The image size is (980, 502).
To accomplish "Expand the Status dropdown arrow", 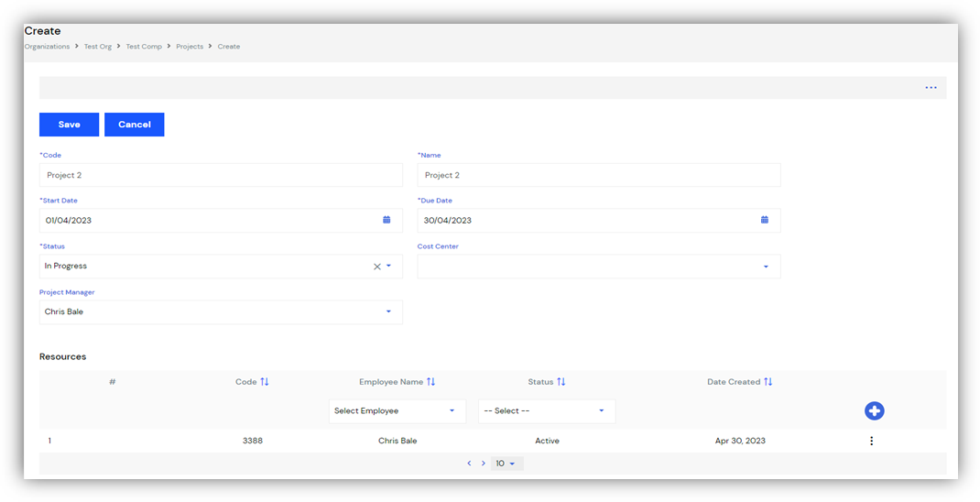I will 388,266.
